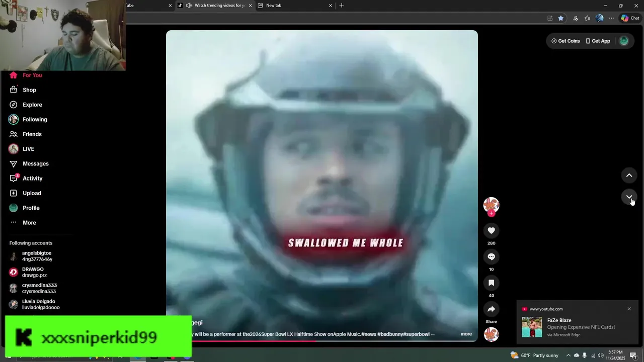Open the Edge extensions icon in toolbar
The height and width of the screenshot is (362, 644).
(576, 18)
